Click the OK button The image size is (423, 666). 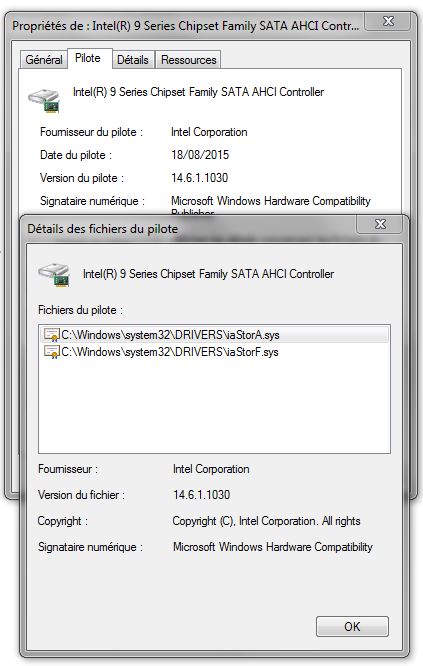click(352, 626)
